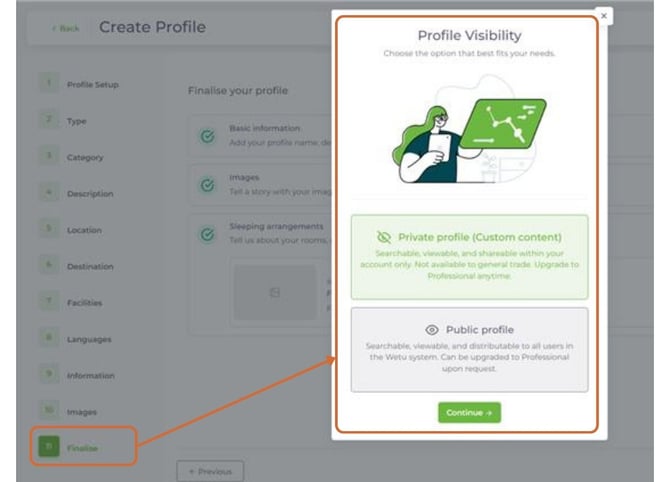670x482 pixels.
Task: Select the Private profile (Custom content) option
Action: click(469, 256)
